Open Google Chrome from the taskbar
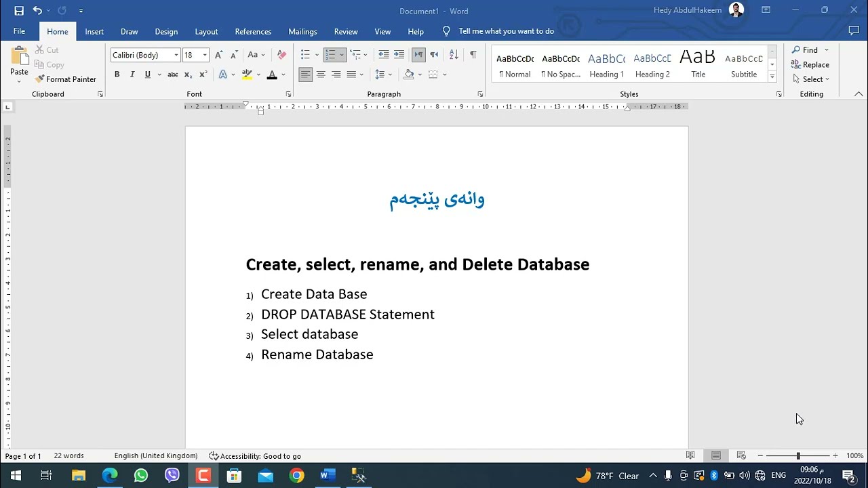This screenshot has width=868, height=488. (x=296, y=476)
